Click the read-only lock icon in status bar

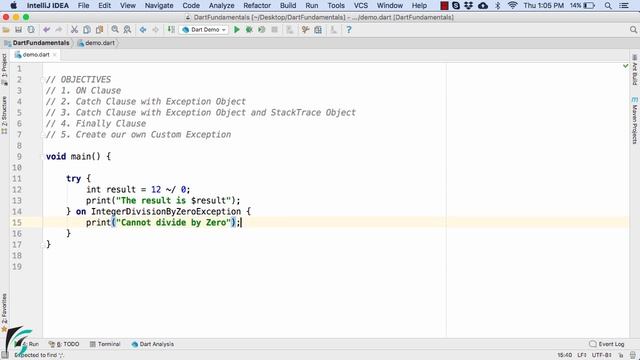pos(621,355)
